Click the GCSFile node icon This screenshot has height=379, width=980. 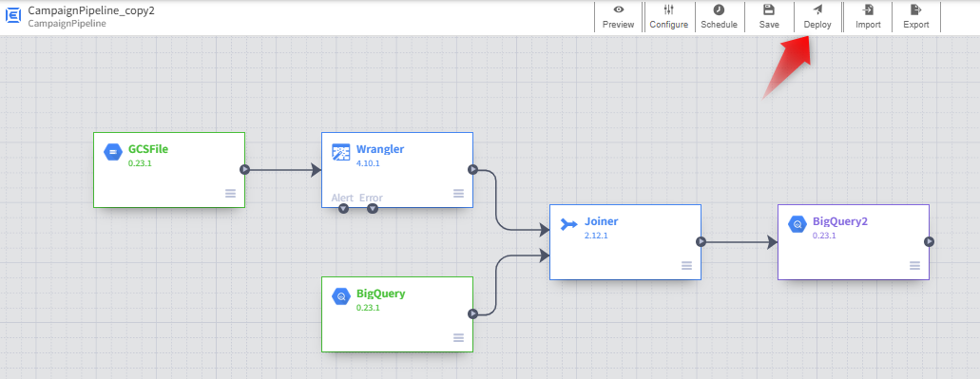[x=112, y=151]
